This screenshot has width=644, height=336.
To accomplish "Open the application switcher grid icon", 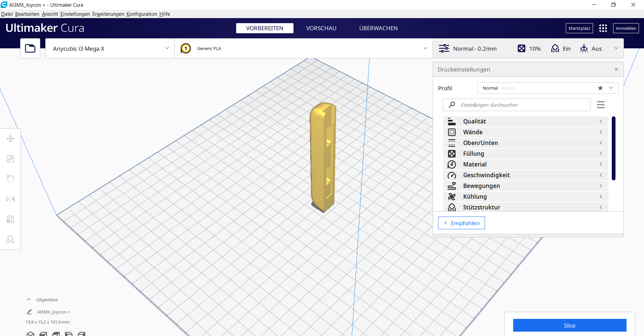I will [x=603, y=28].
